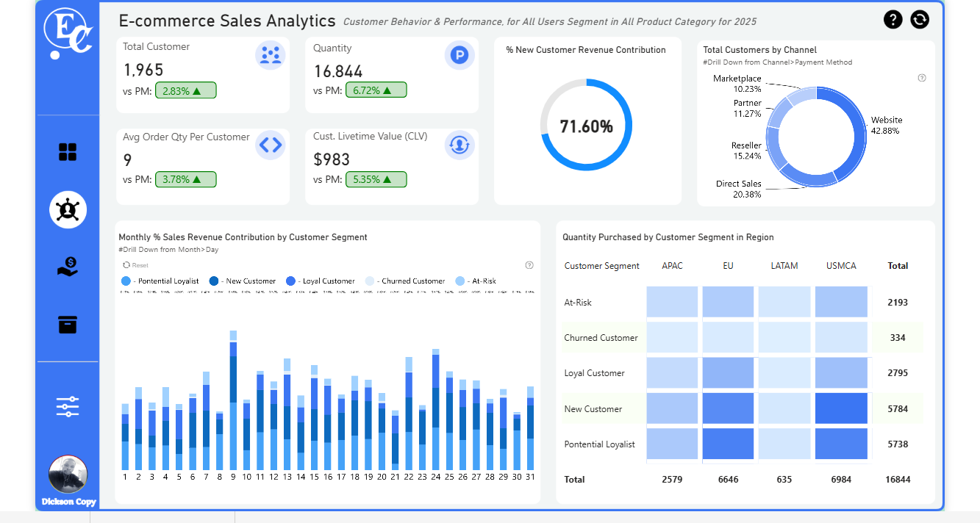Image resolution: width=980 pixels, height=523 pixels.
Task: Open the dashboard overview grid icon
Action: click(x=68, y=152)
